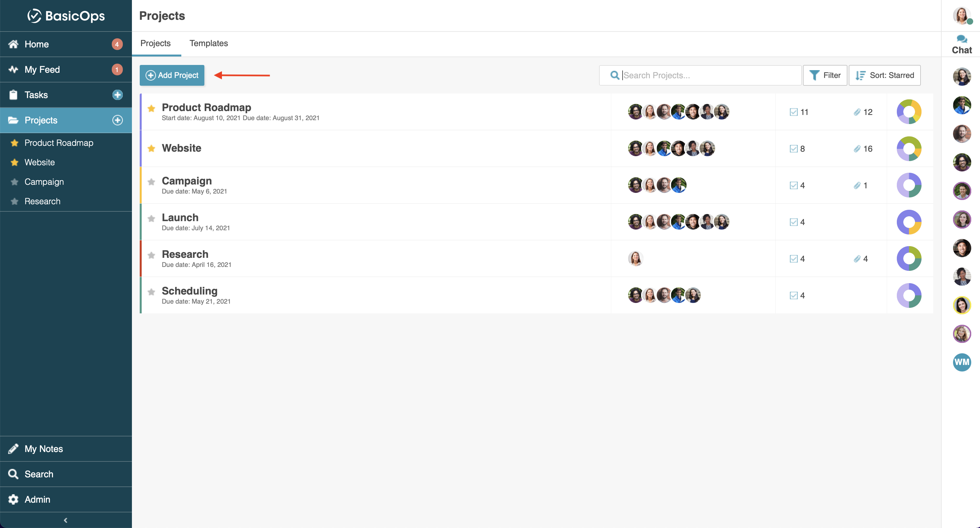Collapse the left sidebar with chevron

tap(65, 520)
